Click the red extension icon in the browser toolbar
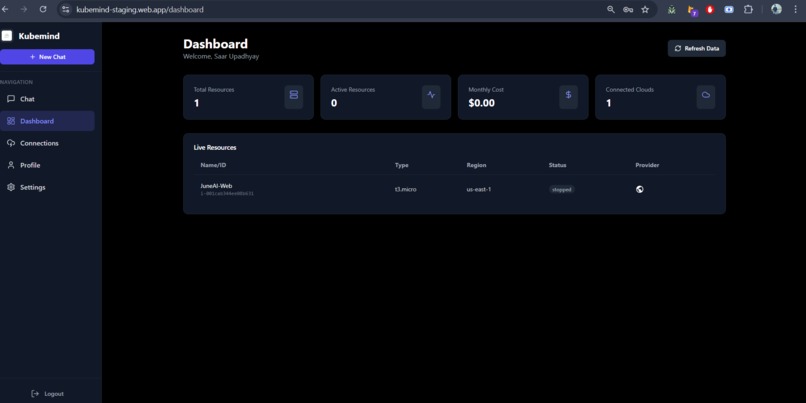 pos(710,9)
